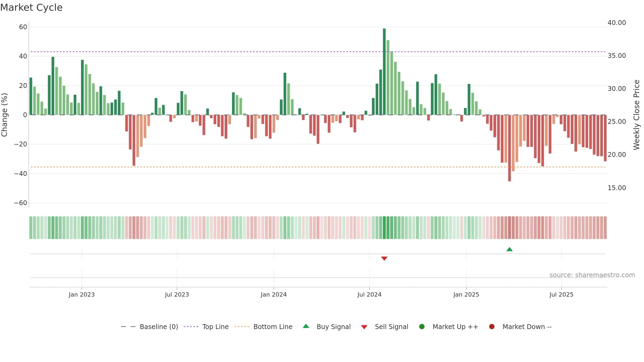
Task: Click the red triangle icon in legend
Action: (x=364, y=327)
